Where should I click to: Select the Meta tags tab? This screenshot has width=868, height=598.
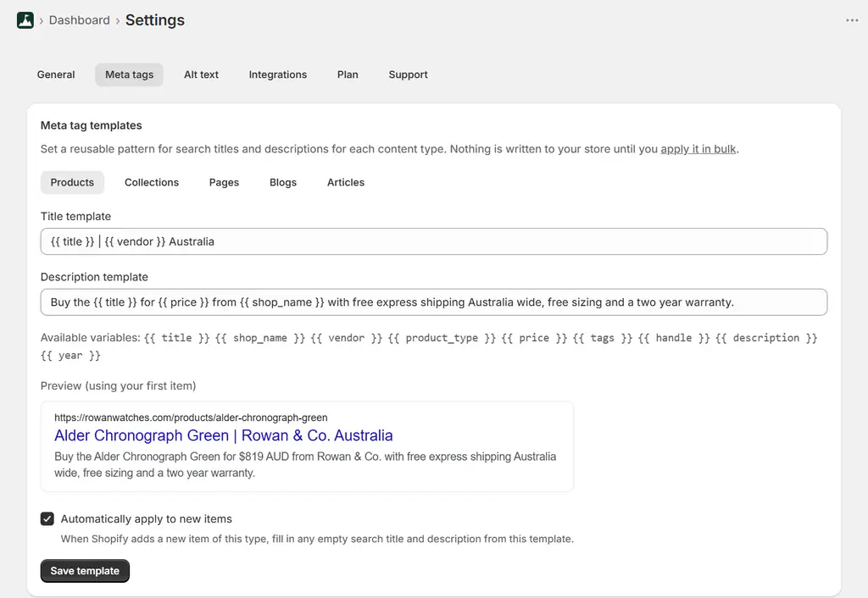[x=129, y=75]
